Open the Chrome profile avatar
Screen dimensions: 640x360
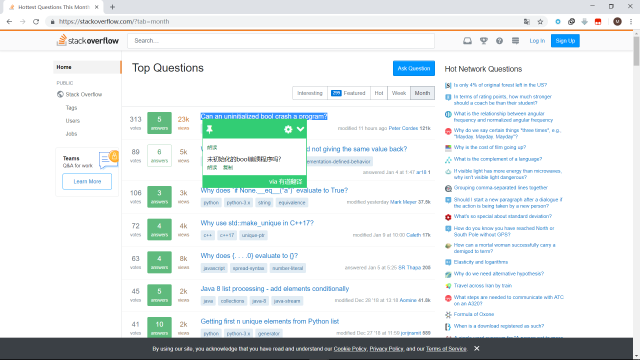pos(617,22)
